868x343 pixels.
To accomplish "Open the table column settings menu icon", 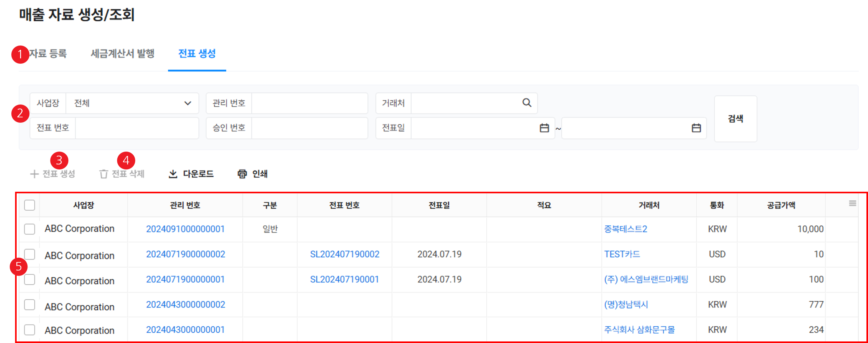I will [x=853, y=203].
